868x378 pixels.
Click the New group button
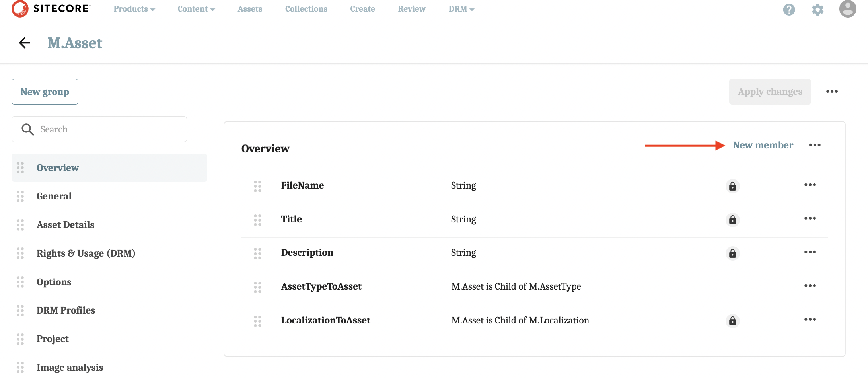point(45,92)
